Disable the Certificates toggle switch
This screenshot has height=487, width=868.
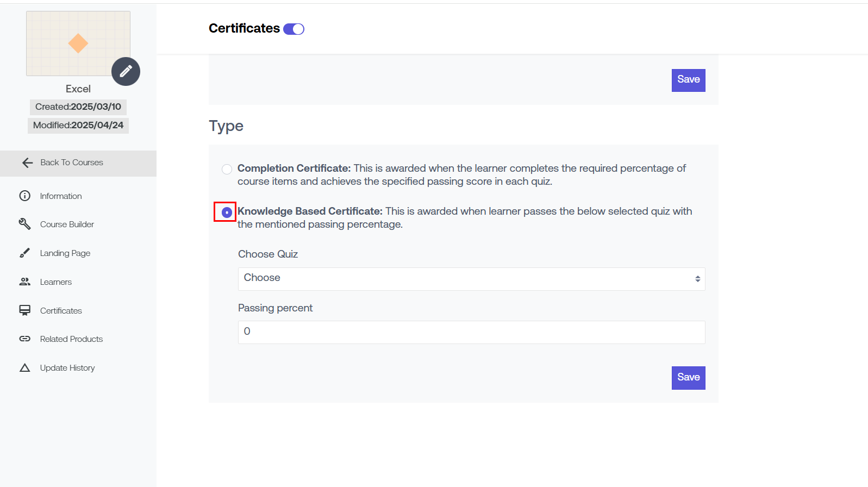point(294,29)
